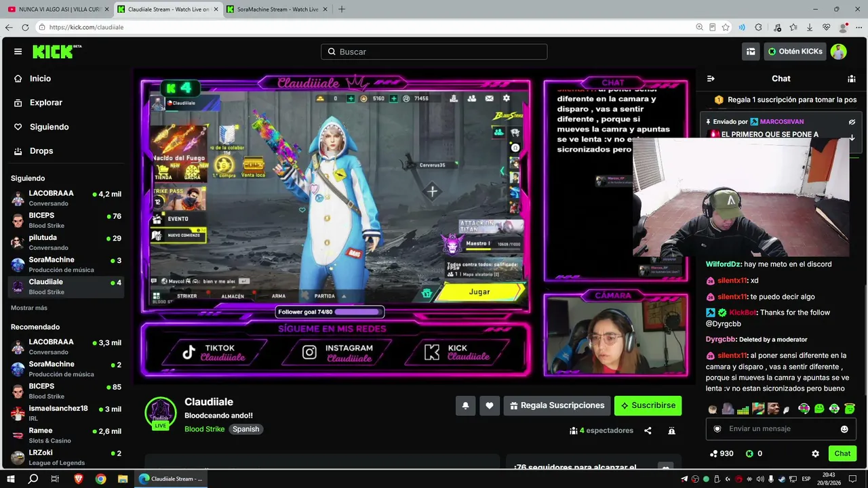Open followed channel pilutuda
The height and width of the screenshot is (488, 868).
coord(66,243)
